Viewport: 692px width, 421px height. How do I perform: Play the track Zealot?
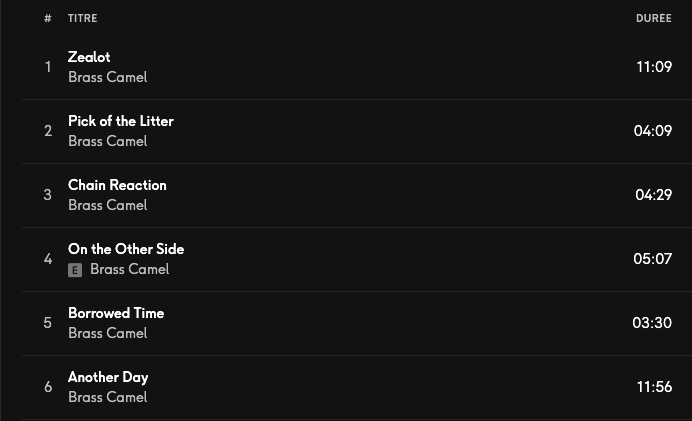click(89, 57)
